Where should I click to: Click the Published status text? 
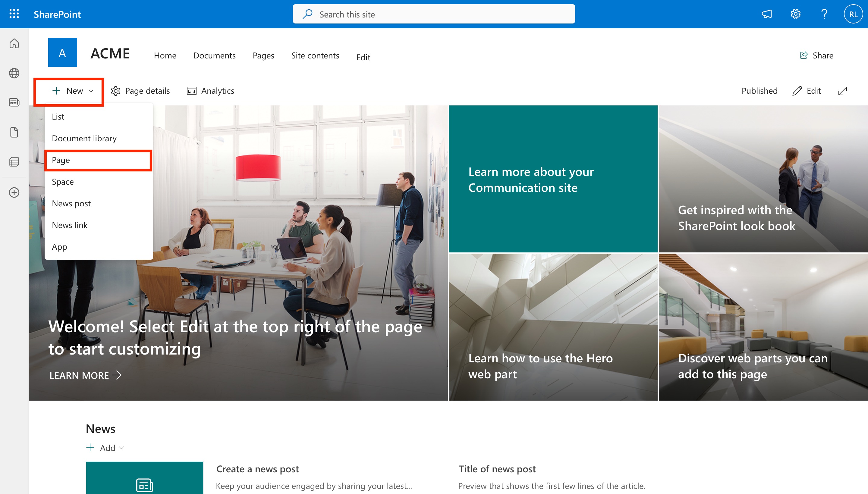pyautogui.click(x=759, y=91)
